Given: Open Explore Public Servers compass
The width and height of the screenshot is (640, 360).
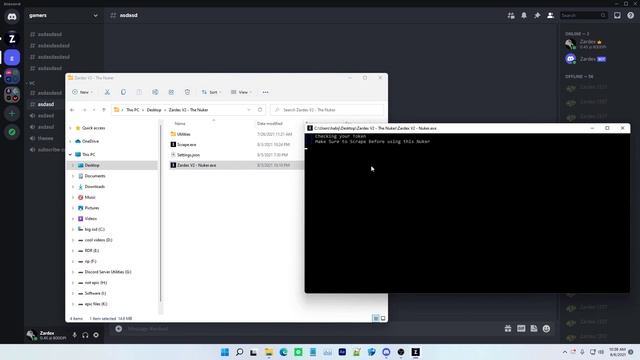Looking at the screenshot, I should coord(12,132).
